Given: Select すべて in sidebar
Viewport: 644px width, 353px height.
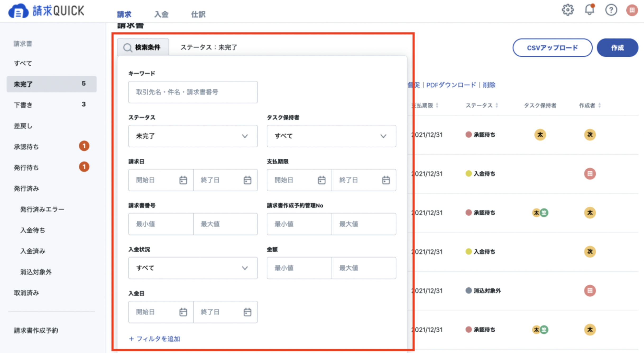Looking at the screenshot, I should point(23,63).
